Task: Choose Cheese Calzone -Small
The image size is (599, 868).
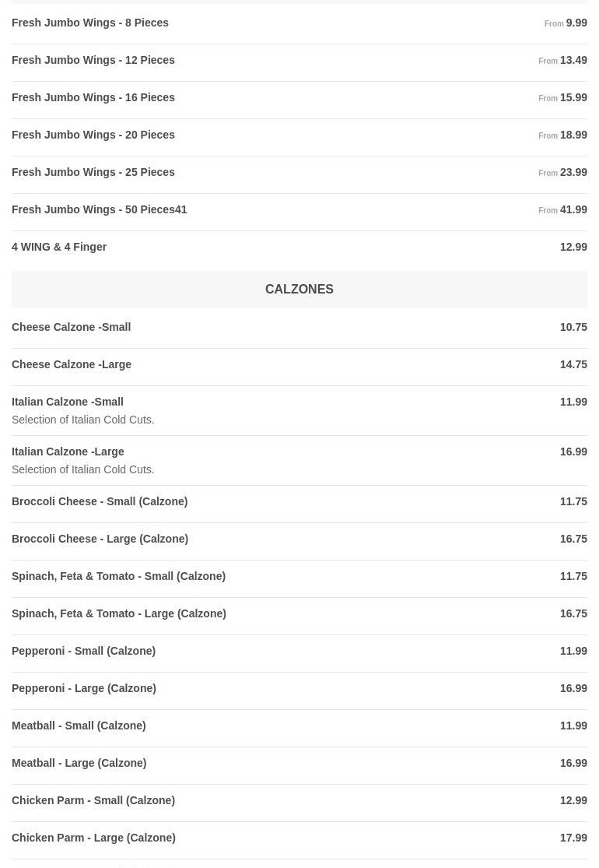Action: point(72,327)
